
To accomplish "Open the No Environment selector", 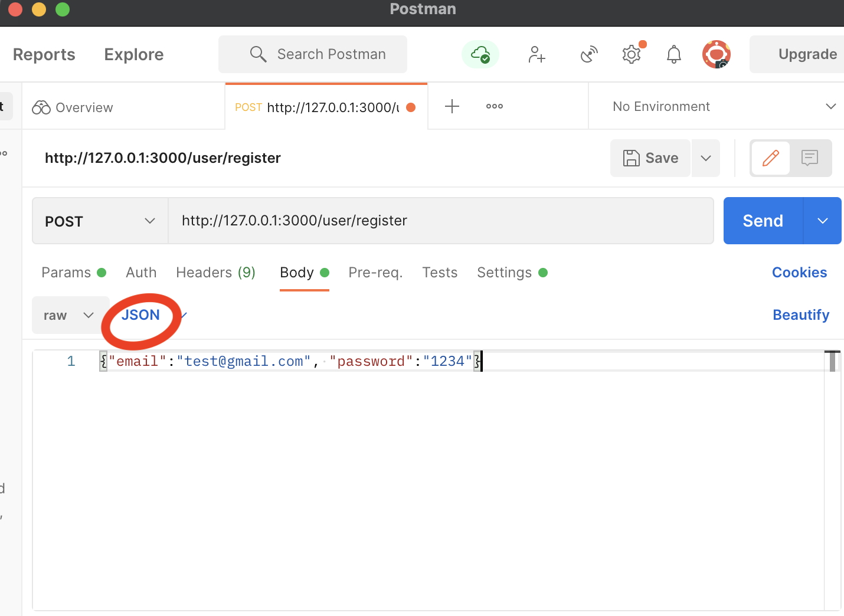I will (724, 106).
